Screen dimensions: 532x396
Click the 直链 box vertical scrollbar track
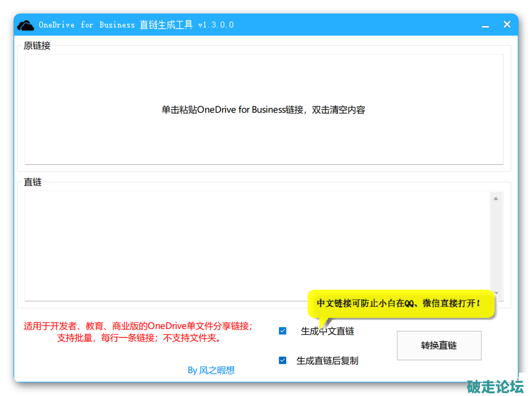pyautogui.click(x=496, y=245)
